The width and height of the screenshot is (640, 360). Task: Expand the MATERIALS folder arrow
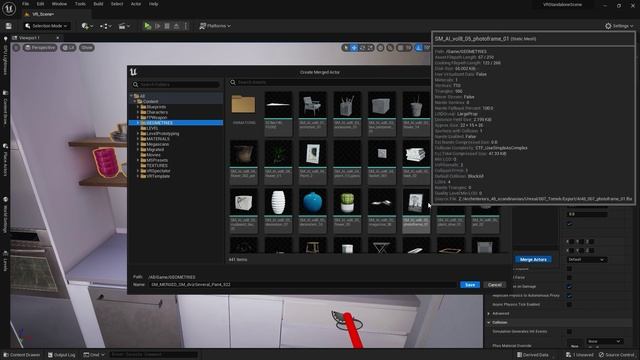[138, 139]
